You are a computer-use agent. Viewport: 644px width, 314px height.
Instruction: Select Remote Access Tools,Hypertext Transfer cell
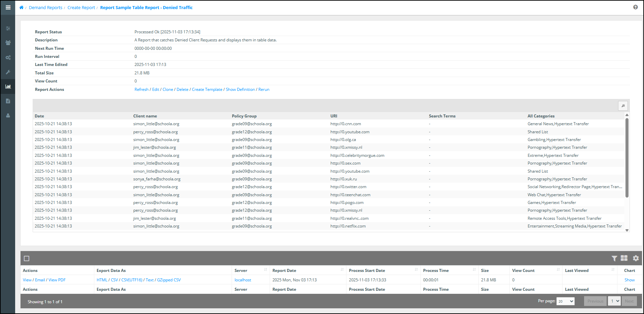(565, 218)
